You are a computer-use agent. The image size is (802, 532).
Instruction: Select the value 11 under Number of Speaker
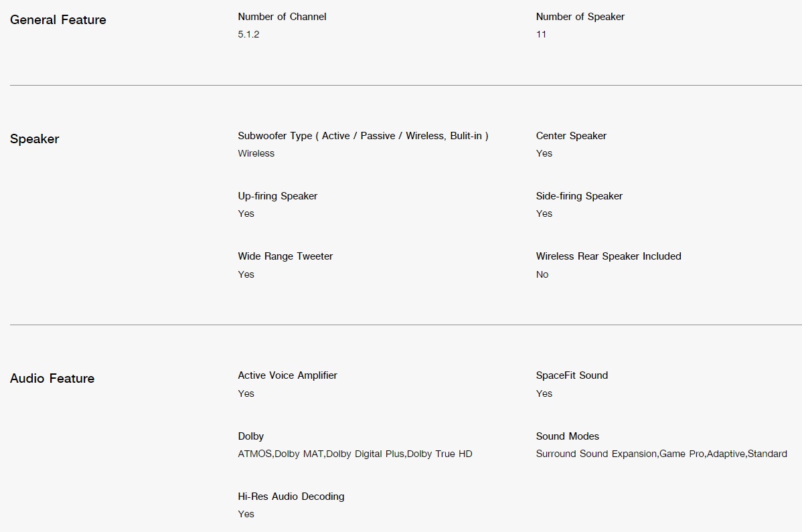point(541,34)
